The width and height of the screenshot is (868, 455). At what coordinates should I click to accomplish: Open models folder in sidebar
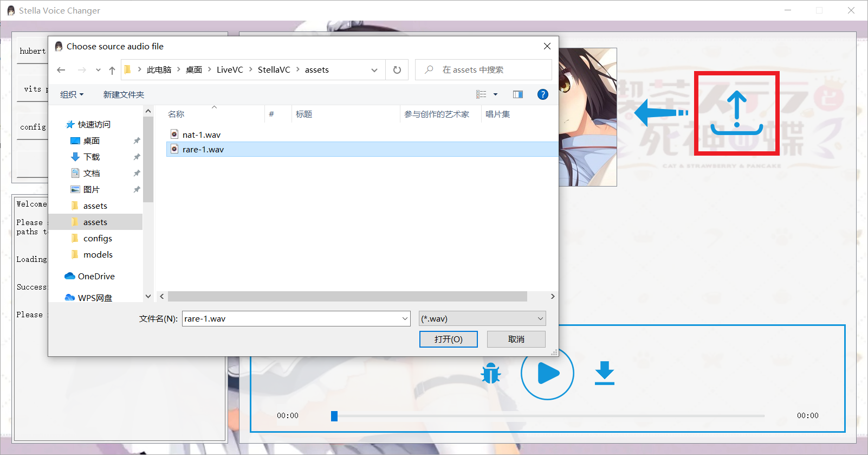coord(98,254)
